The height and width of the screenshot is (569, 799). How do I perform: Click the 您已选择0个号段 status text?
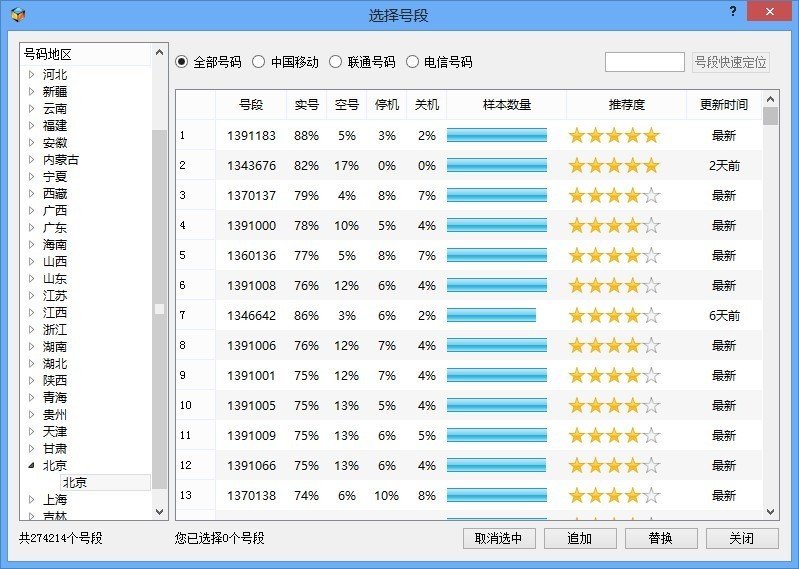pyautogui.click(x=220, y=538)
